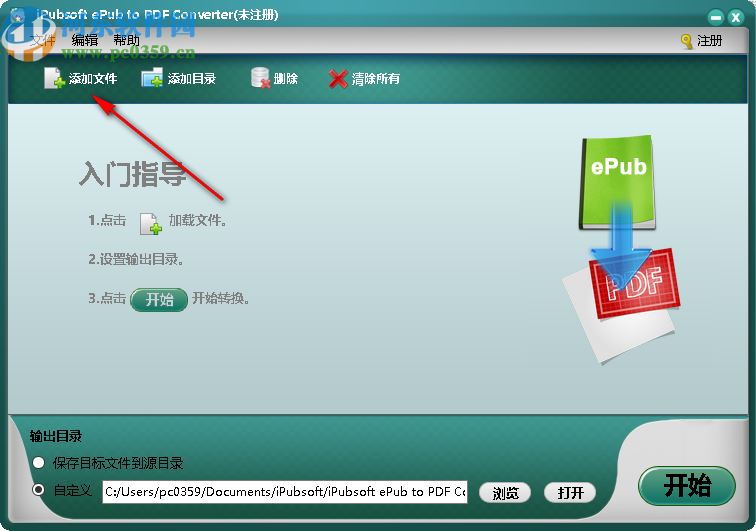756x531 pixels.
Task: Click the red X Clear All (清除所有) icon
Action: pyautogui.click(x=338, y=79)
